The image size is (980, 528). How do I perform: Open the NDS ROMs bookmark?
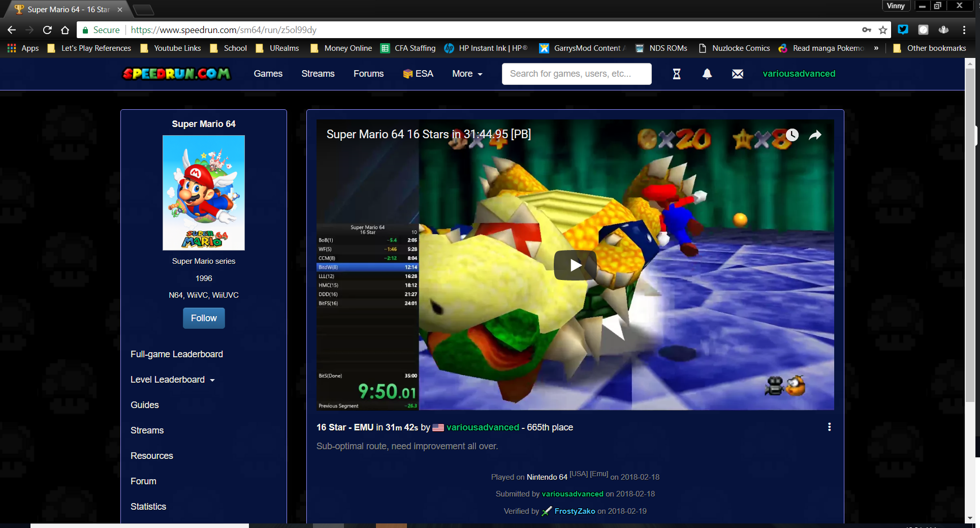[x=661, y=48]
